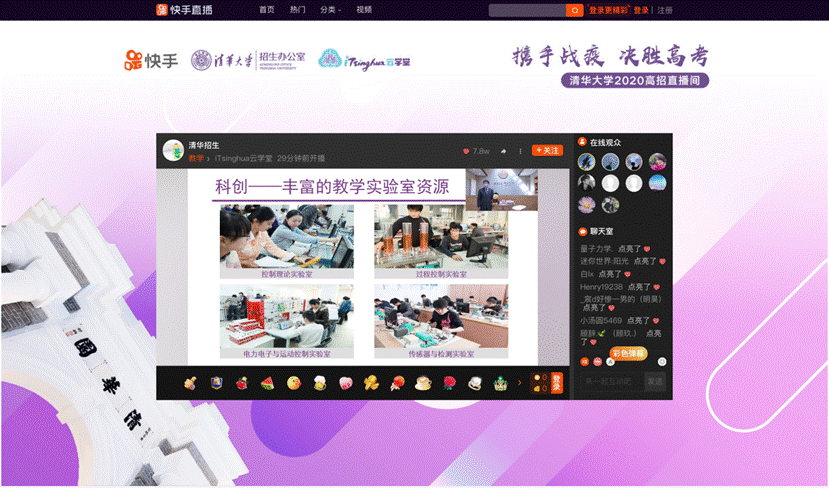The image size is (829, 488).
Task: Open the 视频 video tab
Action: [364, 10]
